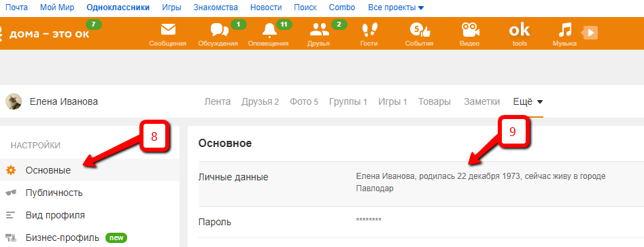Image resolution: width=644 pixels, height=247 pixels.
Task: Edit the Пароль row
Action: click(421, 223)
